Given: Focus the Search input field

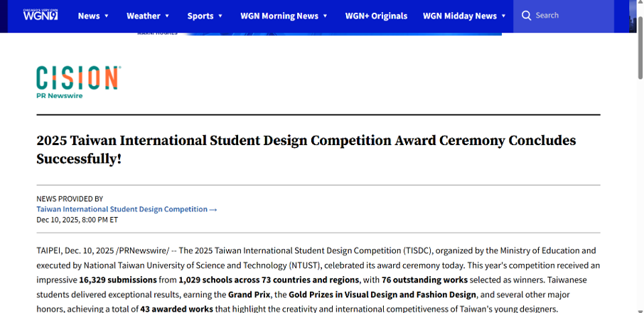Looking at the screenshot, I should coord(569,16).
